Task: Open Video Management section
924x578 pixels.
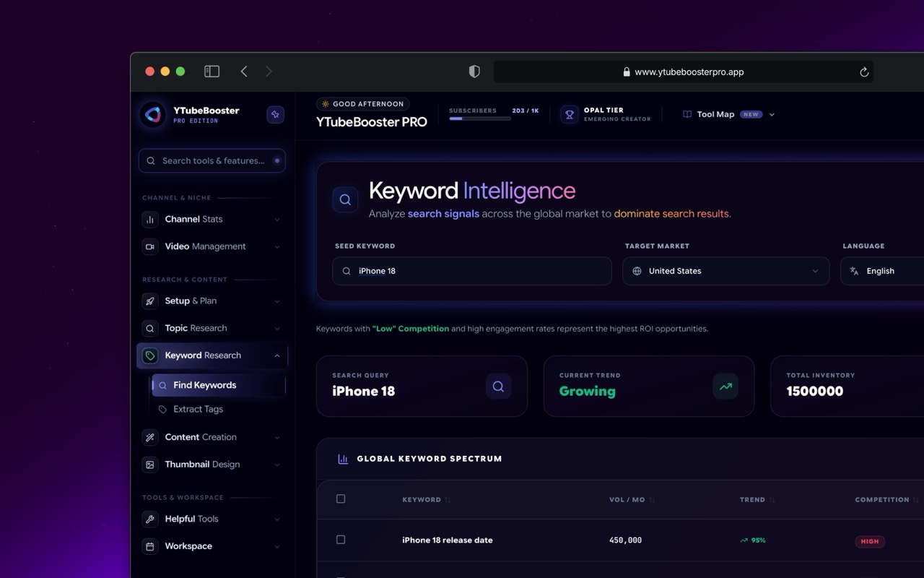Action: click(x=212, y=246)
